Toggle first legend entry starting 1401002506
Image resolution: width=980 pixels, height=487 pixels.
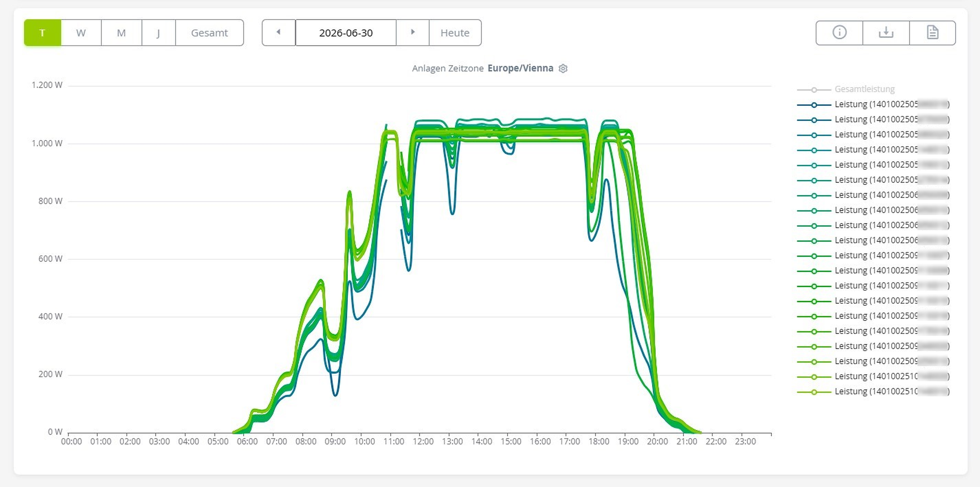[873, 195]
